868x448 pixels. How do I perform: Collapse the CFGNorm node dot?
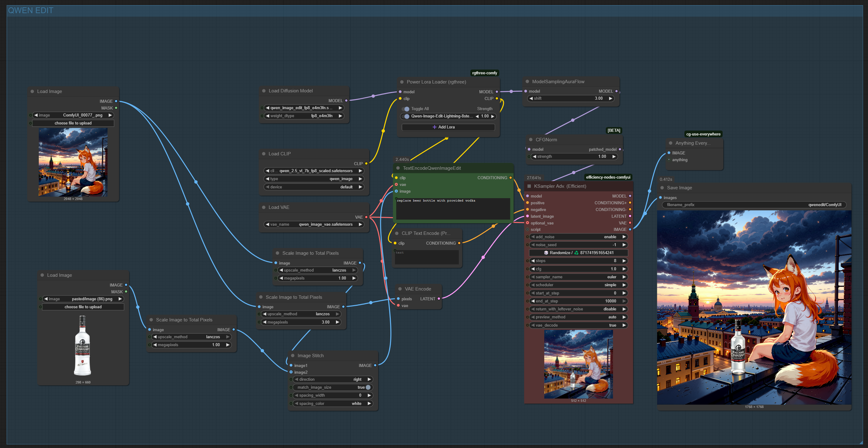click(531, 140)
